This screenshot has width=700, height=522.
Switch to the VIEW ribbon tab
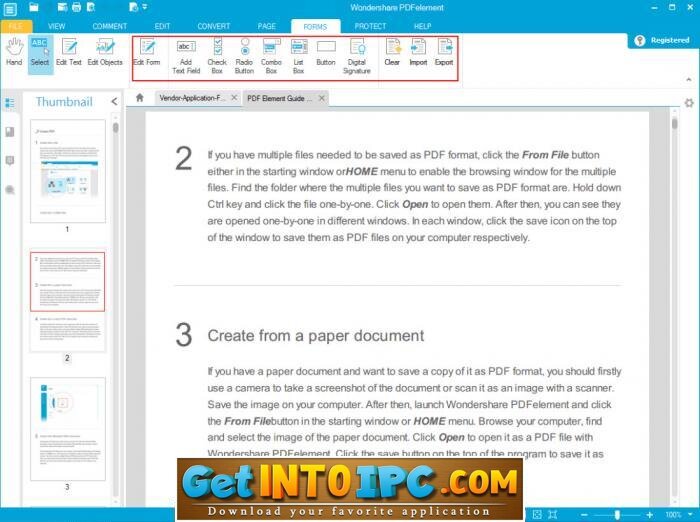(x=57, y=26)
